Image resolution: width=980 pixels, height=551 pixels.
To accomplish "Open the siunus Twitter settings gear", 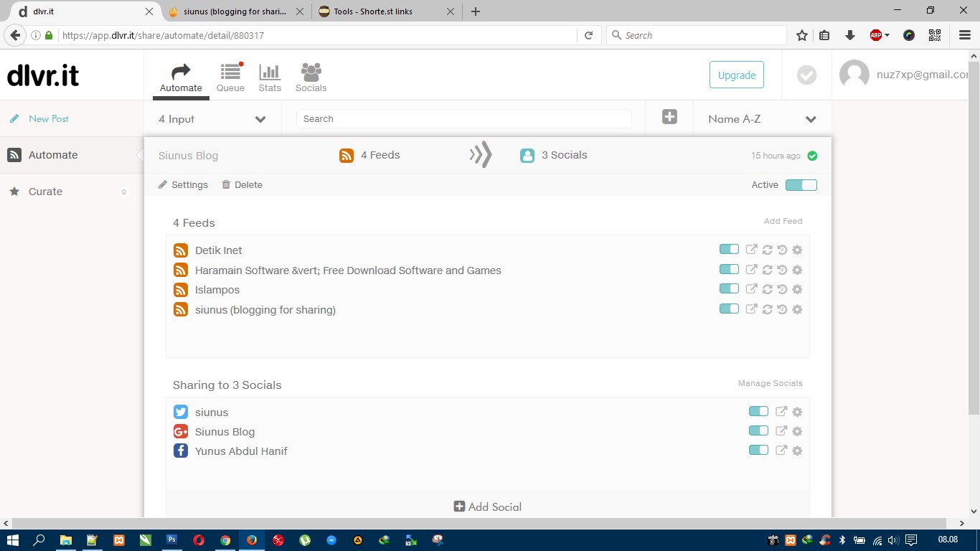I will (x=797, y=412).
